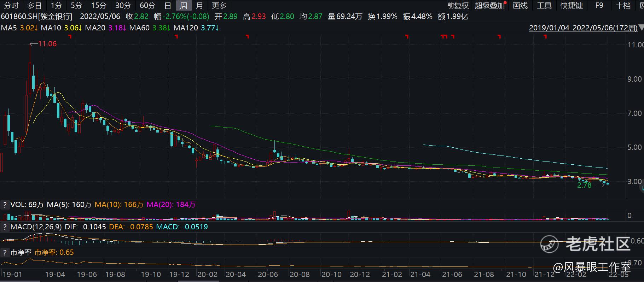Select the 周 weekly K-line tab
The width and height of the screenshot is (644, 282).
pyautogui.click(x=184, y=5)
